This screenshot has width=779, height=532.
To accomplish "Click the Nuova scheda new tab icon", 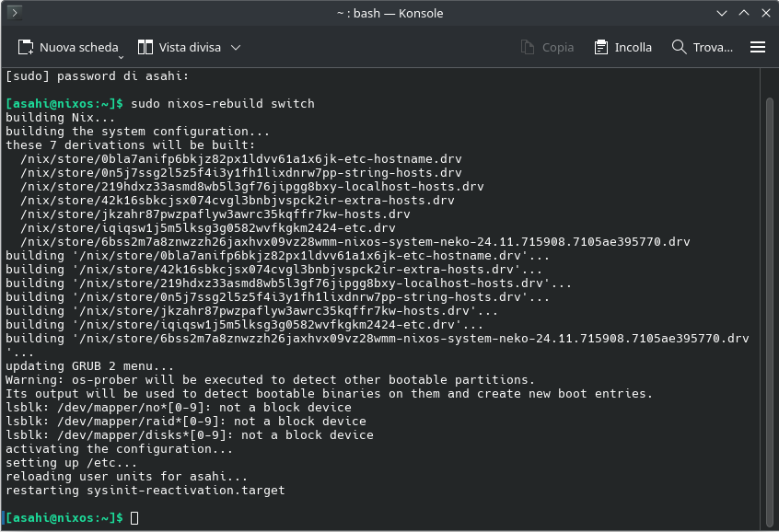I will pyautogui.click(x=26, y=47).
